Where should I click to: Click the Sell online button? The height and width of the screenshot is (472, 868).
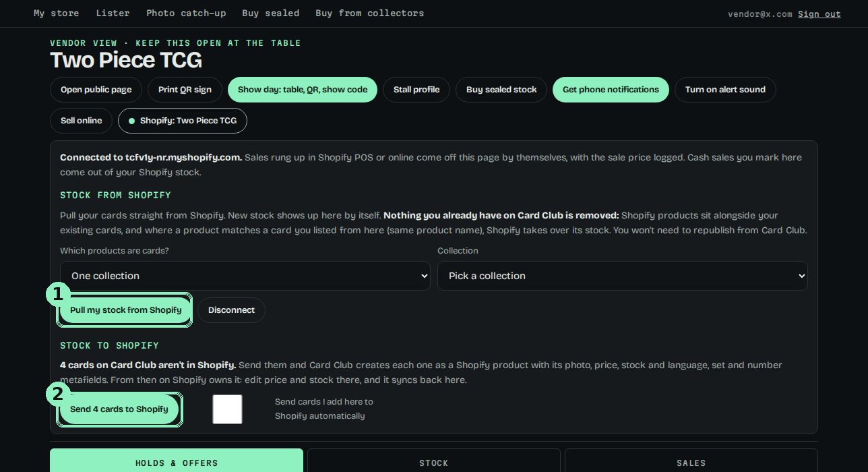pos(81,121)
